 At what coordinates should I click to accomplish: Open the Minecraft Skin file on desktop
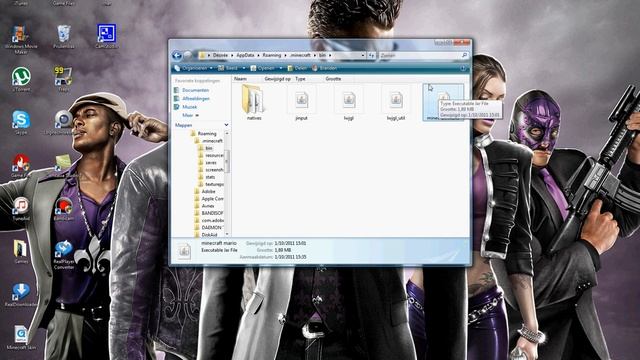(x=20, y=338)
